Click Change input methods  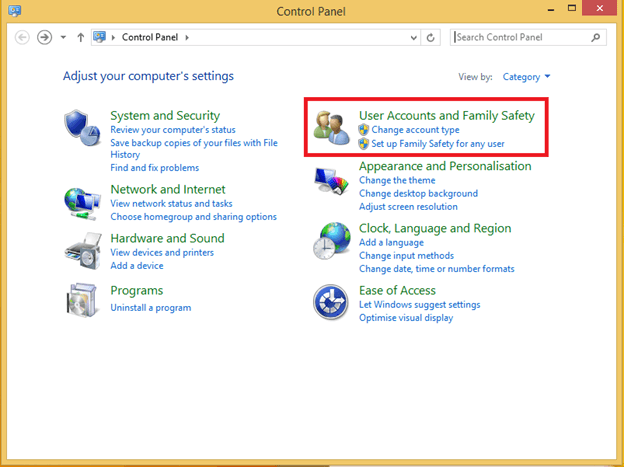click(406, 256)
